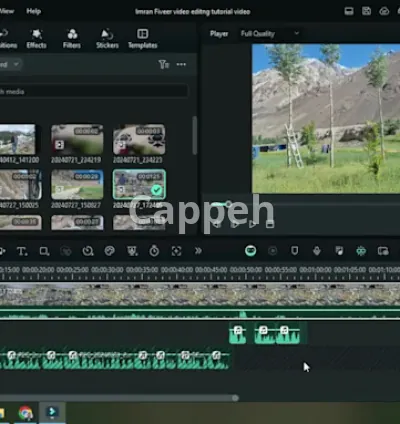Click the player progress slider handle
Image resolution: width=400 pixels, height=424 pixels.
click(228, 204)
